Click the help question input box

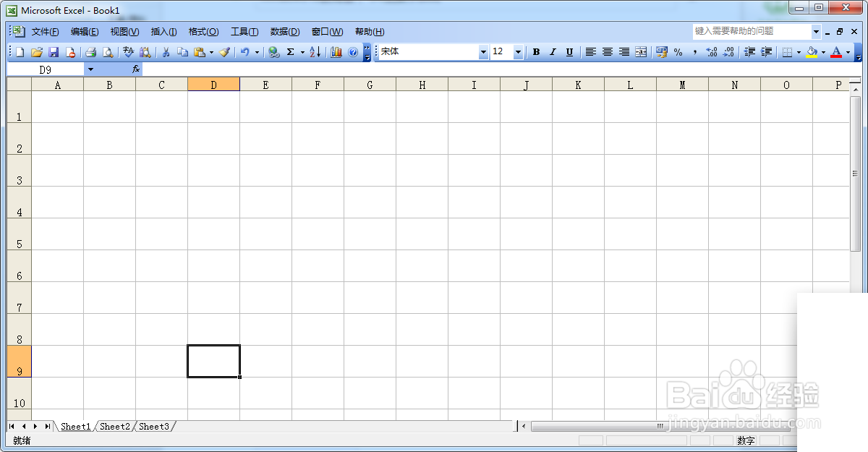(x=752, y=31)
